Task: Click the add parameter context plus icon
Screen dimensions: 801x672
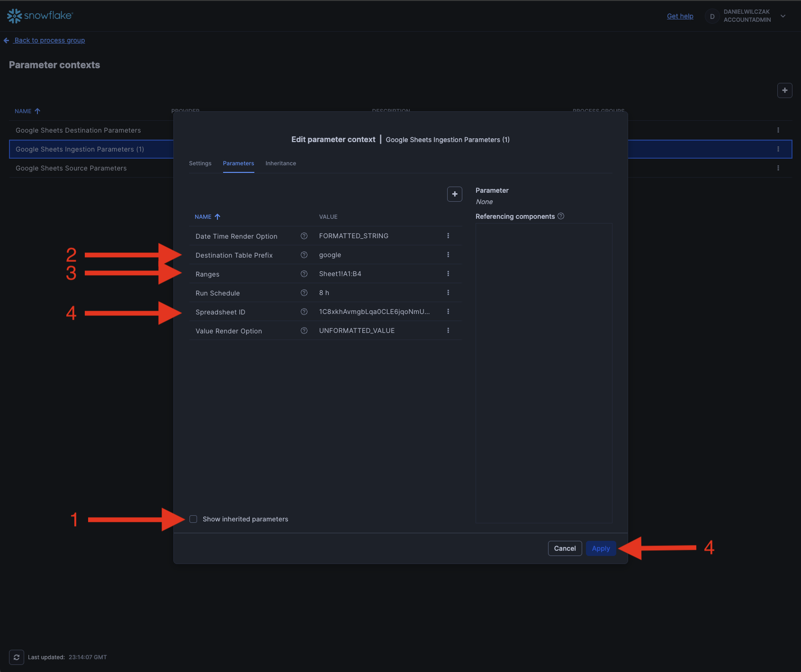Action: (784, 90)
